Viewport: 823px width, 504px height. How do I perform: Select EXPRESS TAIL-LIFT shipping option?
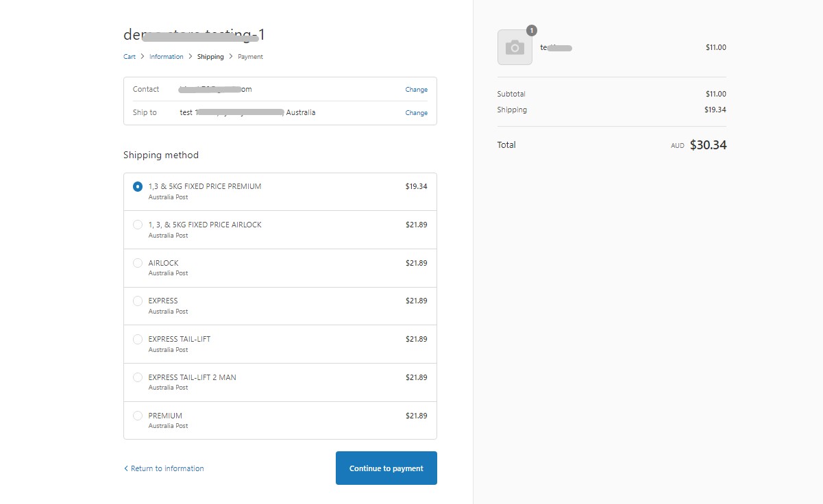click(138, 339)
